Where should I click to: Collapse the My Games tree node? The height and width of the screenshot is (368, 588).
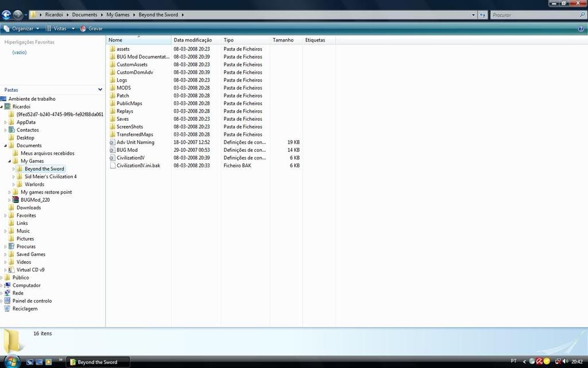(x=10, y=161)
